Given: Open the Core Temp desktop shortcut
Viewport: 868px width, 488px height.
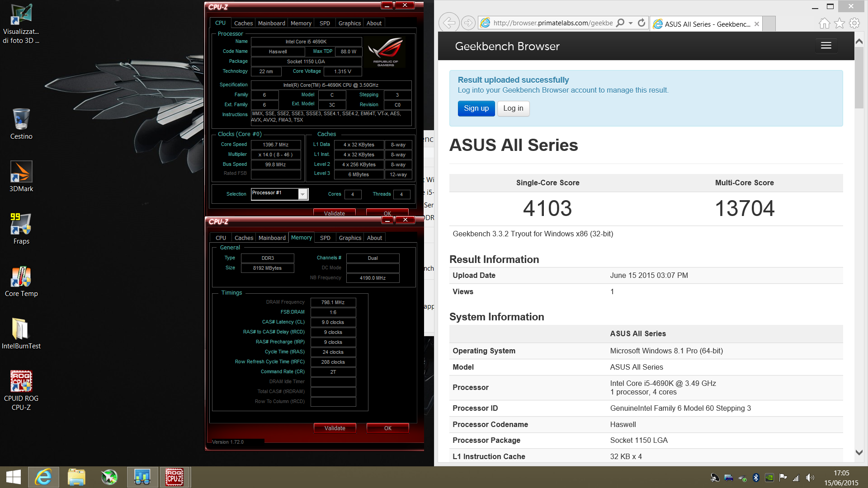Looking at the screenshot, I should pos(21,282).
